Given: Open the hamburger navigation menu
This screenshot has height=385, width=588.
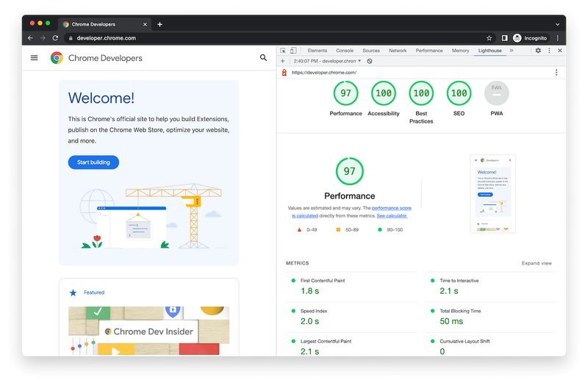Looking at the screenshot, I should point(34,58).
